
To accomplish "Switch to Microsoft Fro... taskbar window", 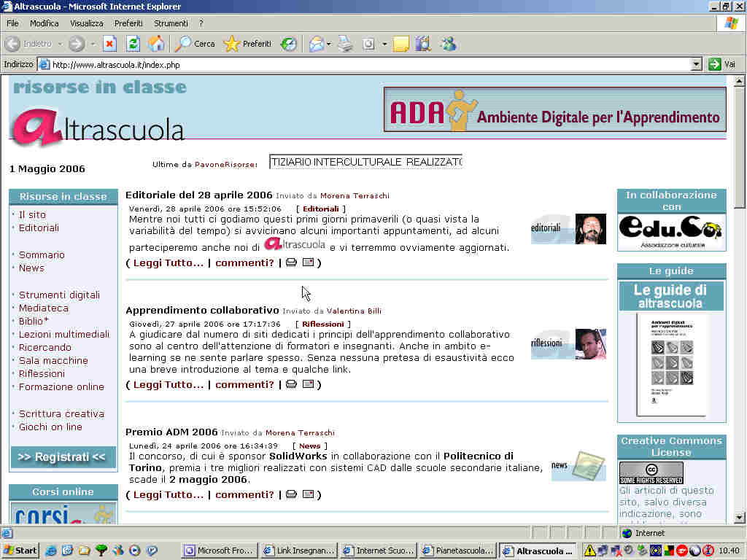I will point(220,551).
